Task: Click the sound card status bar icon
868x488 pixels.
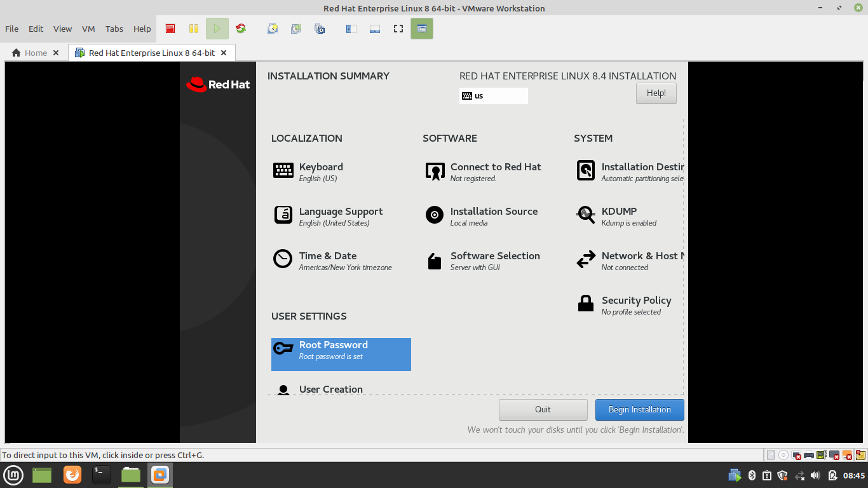Action: pyautogui.click(x=822, y=455)
